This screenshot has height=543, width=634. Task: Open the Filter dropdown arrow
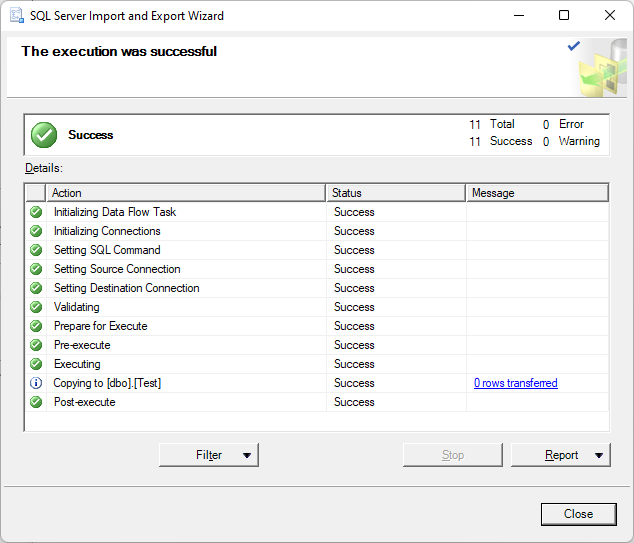pyautogui.click(x=247, y=455)
